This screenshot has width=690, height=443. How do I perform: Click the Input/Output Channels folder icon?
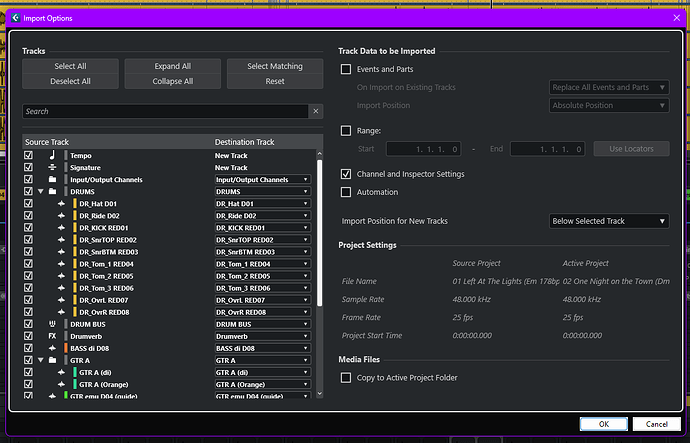(52, 179)
